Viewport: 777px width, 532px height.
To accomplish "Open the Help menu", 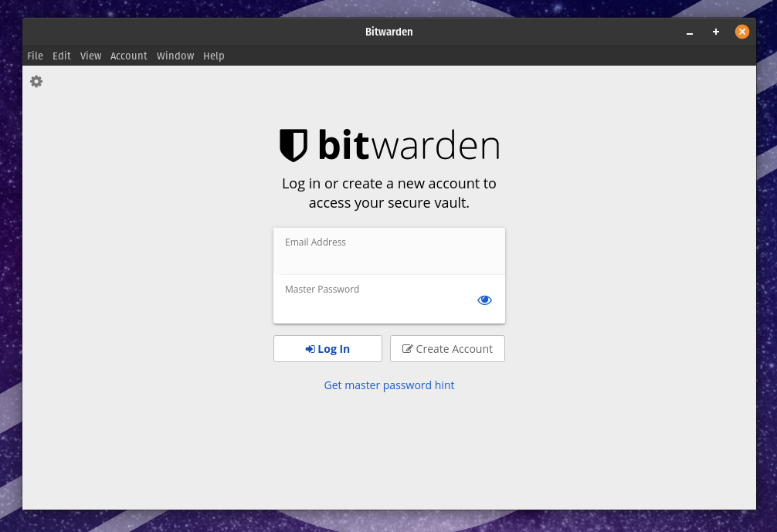I will tap(214, 56).
